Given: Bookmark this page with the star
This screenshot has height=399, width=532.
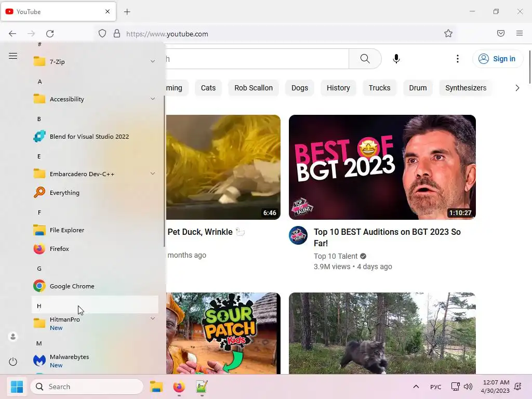Looking at the screenshot, I should (448, 33).
